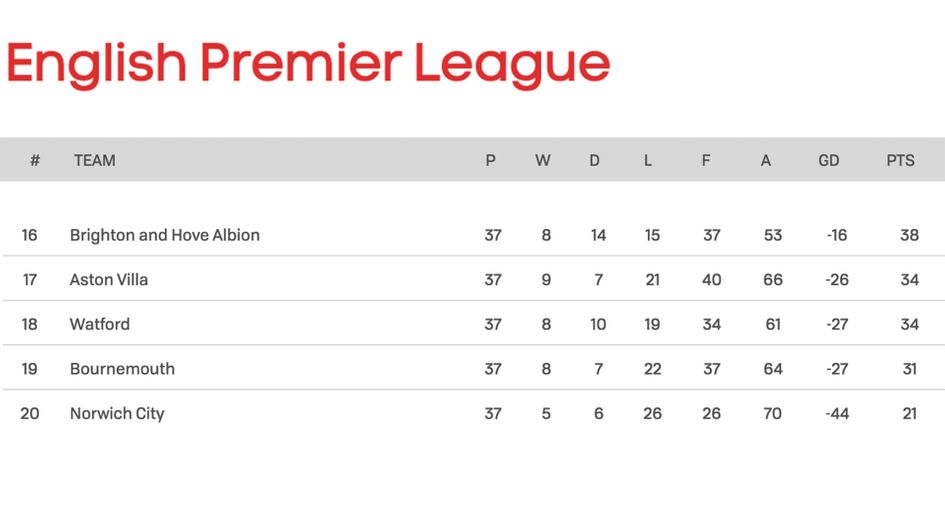Open the Brighton and Hove Albion team link

pyautogui.click(x=165, y=235)
